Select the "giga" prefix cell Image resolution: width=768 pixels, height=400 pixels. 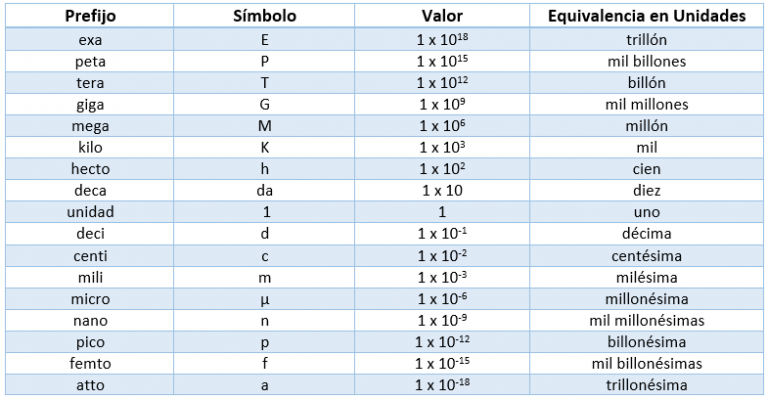(x=90, y=105)
